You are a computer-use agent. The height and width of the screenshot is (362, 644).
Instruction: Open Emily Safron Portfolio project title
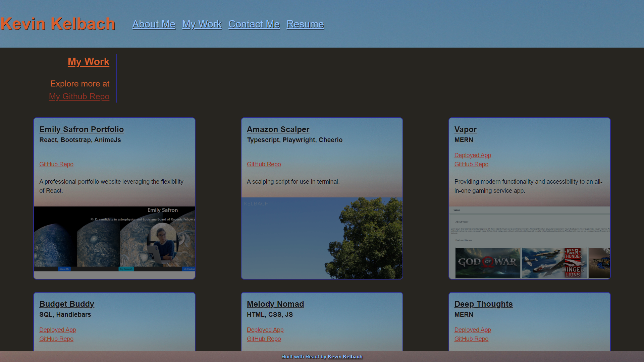tap(82, 129)
